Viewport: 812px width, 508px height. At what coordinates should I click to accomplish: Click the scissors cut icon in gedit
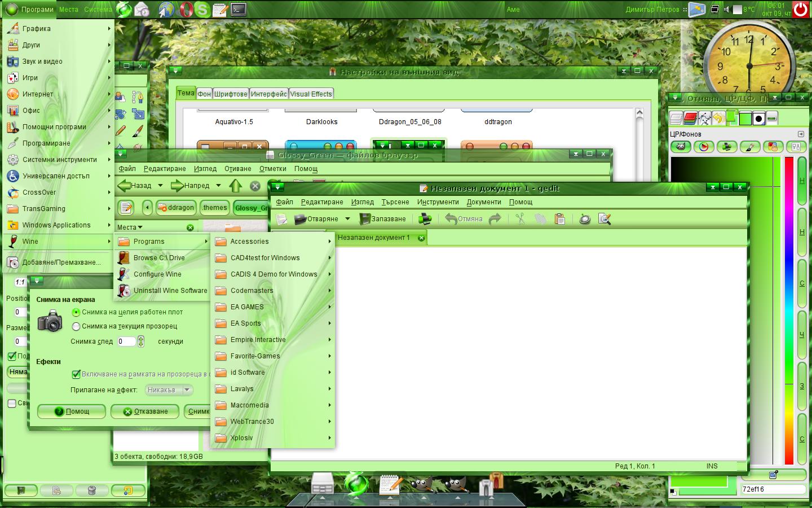click(x=520, y=219)
